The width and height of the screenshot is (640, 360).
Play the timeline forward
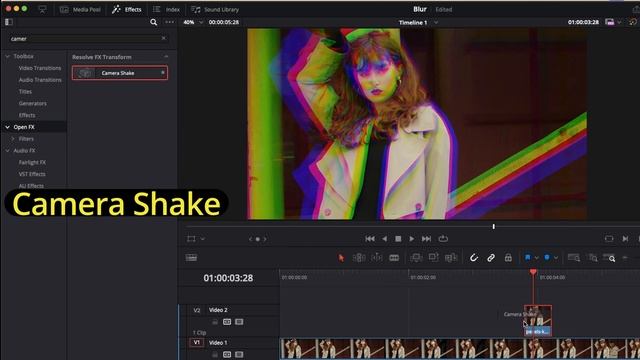coord(411,239)
